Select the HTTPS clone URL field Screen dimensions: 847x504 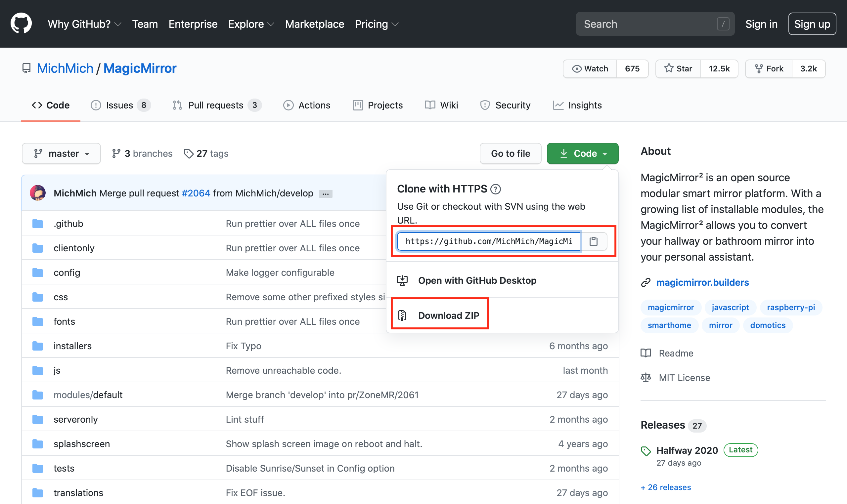[488, 241]
